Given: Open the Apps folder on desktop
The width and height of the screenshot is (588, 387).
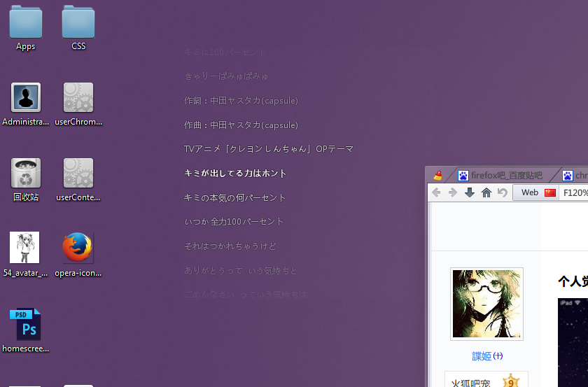Looking at the screenshot, I should pos(25,22).
